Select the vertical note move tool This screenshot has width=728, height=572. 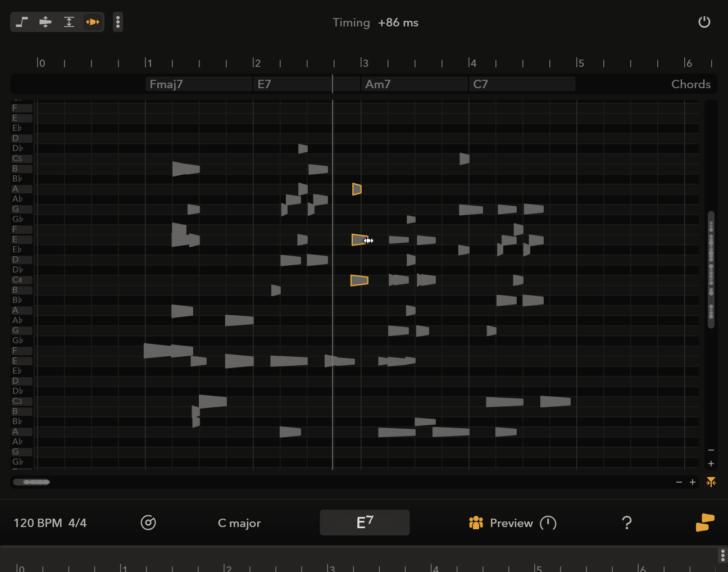click(x=46, y=22)
